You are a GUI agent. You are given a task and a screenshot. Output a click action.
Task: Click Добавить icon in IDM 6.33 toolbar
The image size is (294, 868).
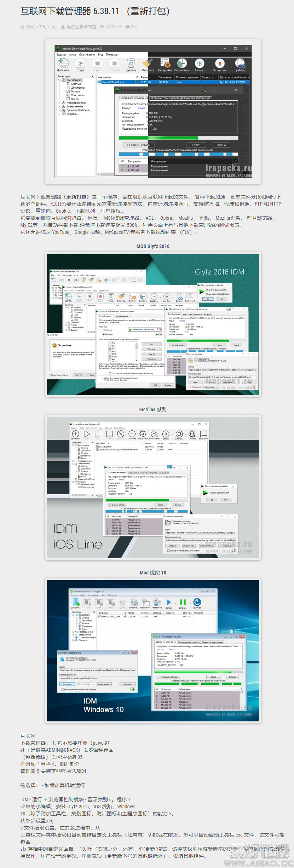pos(76,602)
